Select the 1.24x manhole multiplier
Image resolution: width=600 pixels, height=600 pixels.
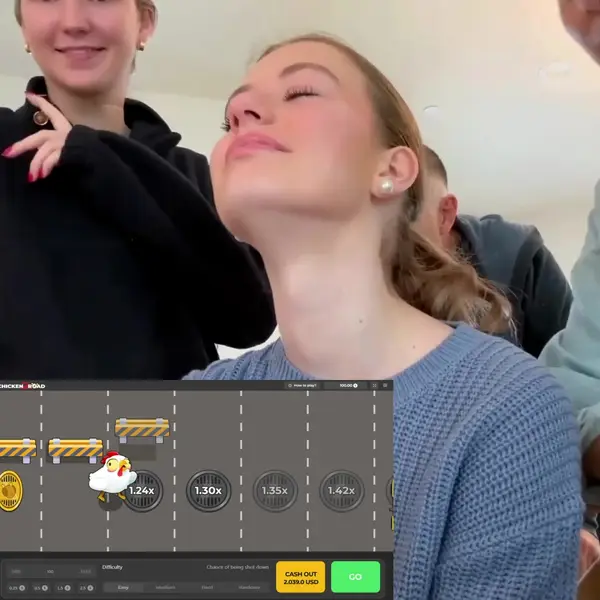pos(144,491)
